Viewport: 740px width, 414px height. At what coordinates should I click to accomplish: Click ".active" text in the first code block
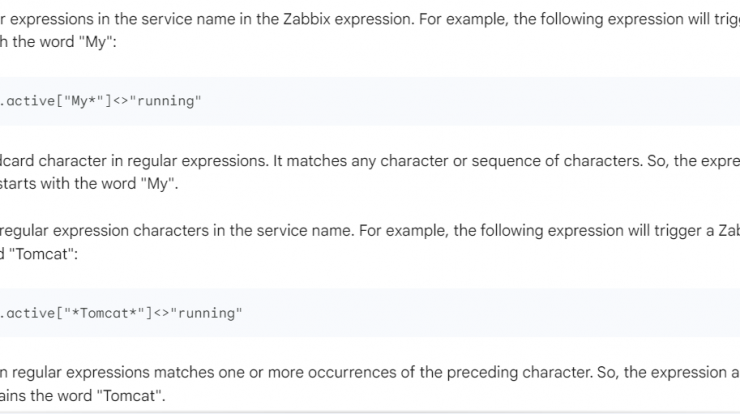(x=27, y=101)
